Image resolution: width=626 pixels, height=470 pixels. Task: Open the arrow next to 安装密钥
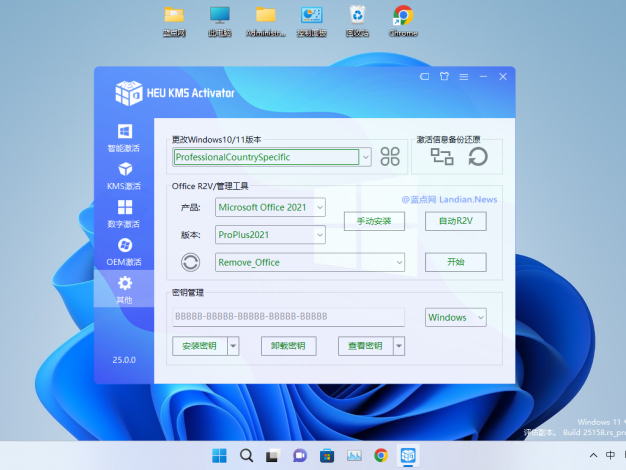[233, 346]
